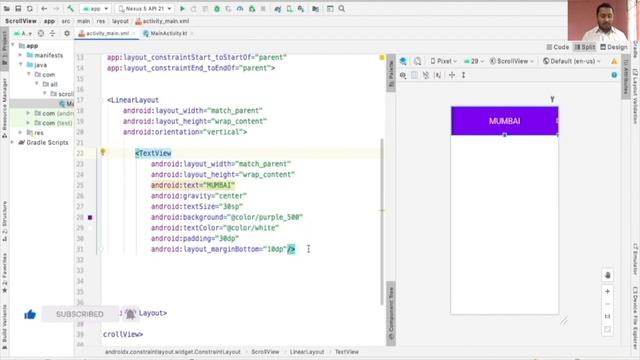
Task: Click the clear all constraints icon
Action: (x=426, y=76)
